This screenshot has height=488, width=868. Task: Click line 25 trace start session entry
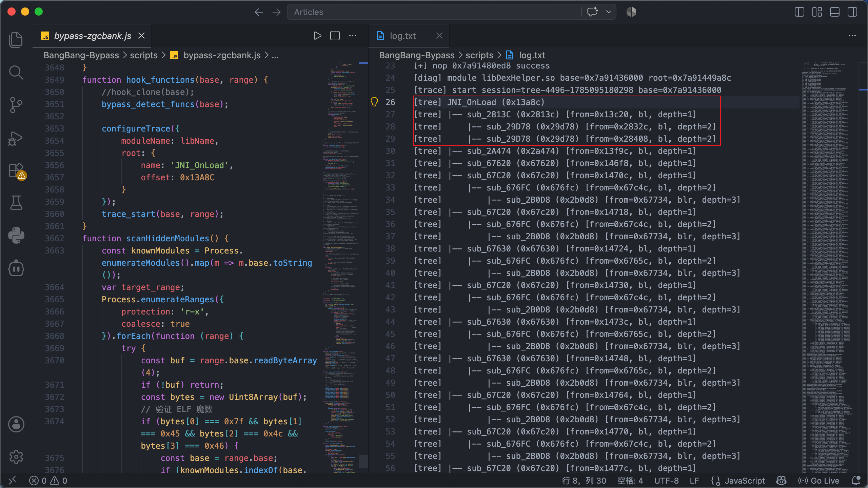(x=567, y=90)
